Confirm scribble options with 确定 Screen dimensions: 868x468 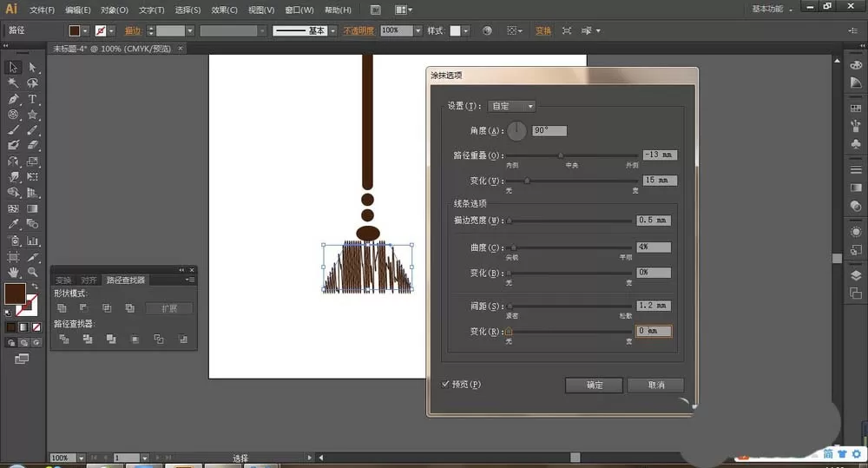tap(594, 385)
